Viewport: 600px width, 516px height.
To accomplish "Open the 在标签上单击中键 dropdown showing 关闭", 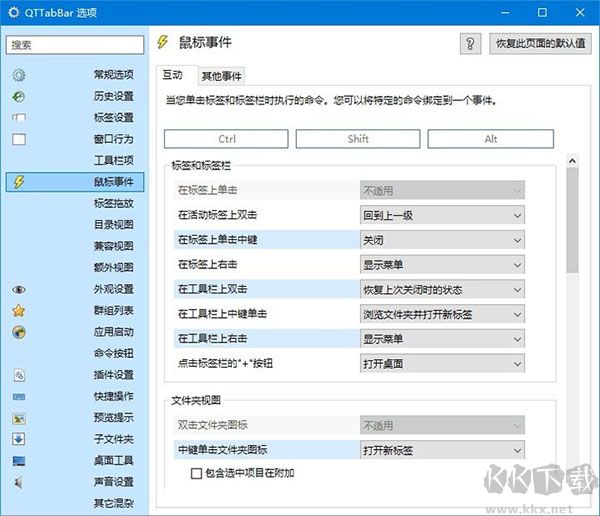I will tap(442, 240).
